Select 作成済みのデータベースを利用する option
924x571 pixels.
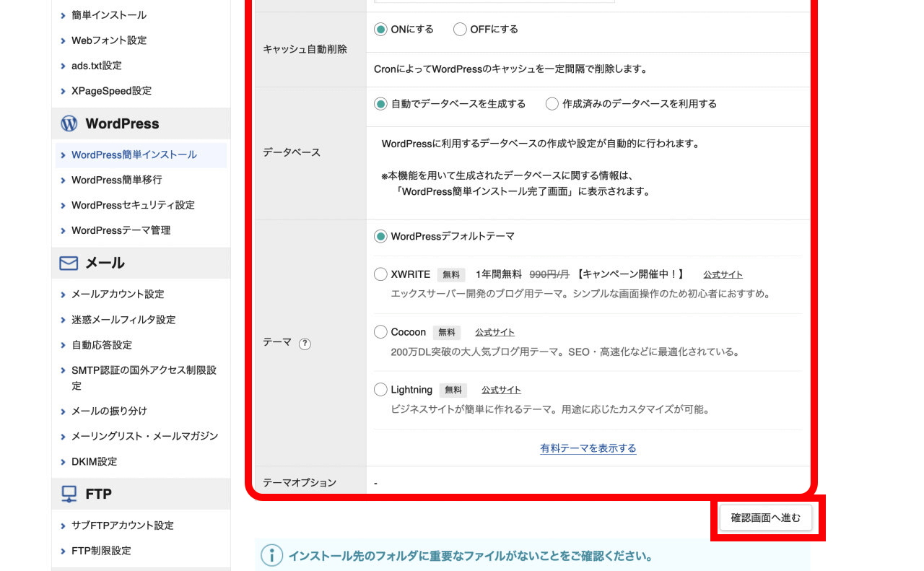[551, 103]
